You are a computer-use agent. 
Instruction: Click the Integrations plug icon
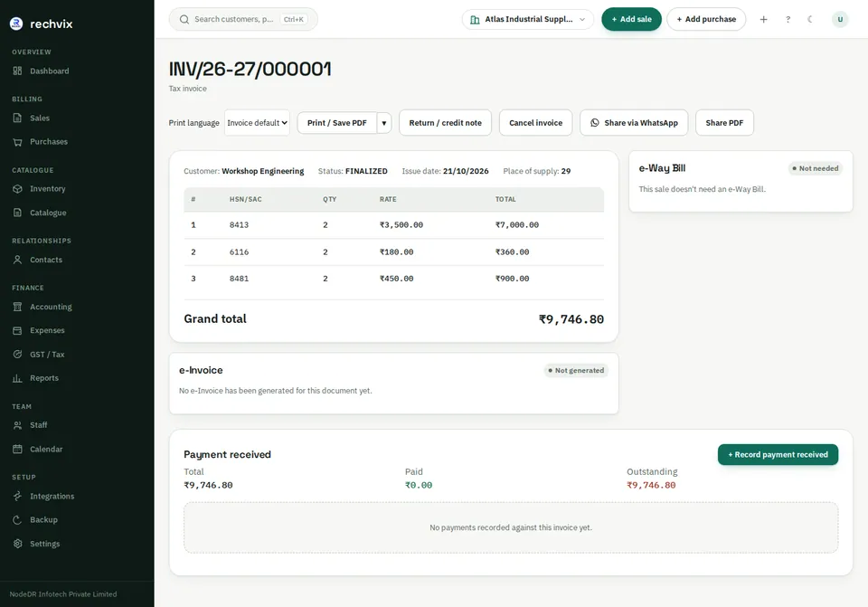click(x=18, y=497)
